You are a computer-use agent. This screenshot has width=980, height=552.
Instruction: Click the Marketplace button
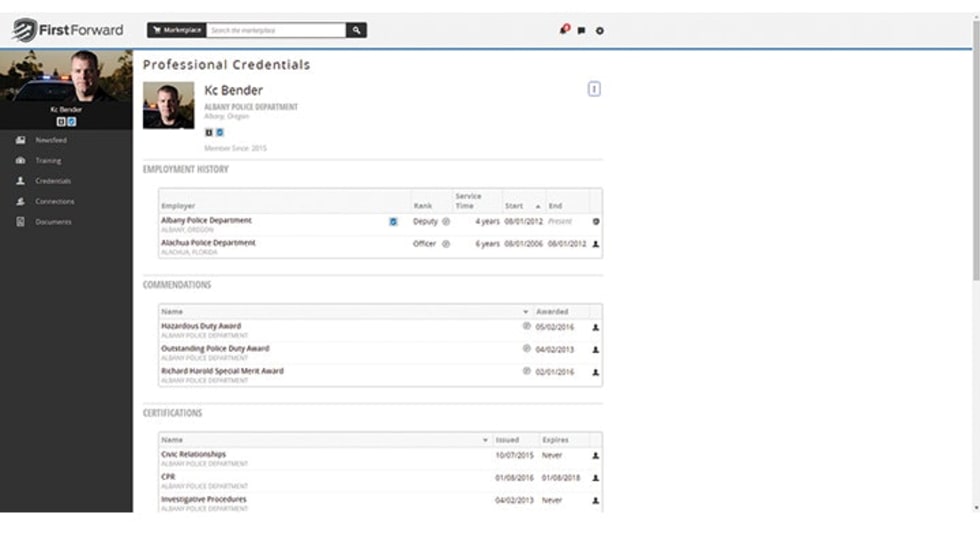pyautogui.click(x=176, y=31)
